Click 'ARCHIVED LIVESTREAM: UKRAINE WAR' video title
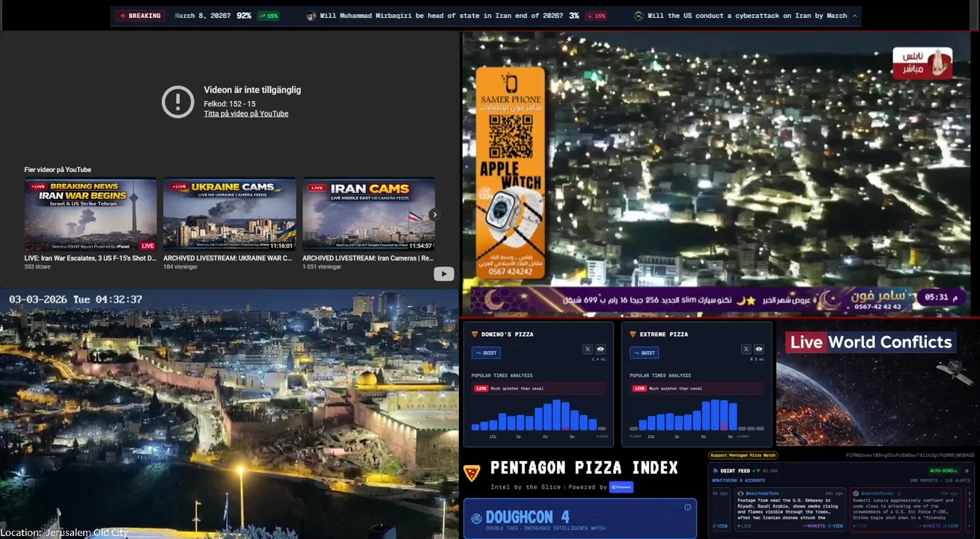The width and height of the screenshot is (980, 539). click(228, 258)
